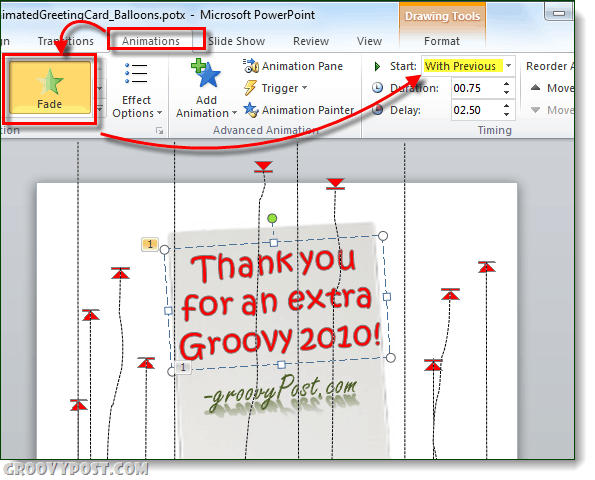
Task: Click the Duration clock icon
Action: (x=377, y=88)
